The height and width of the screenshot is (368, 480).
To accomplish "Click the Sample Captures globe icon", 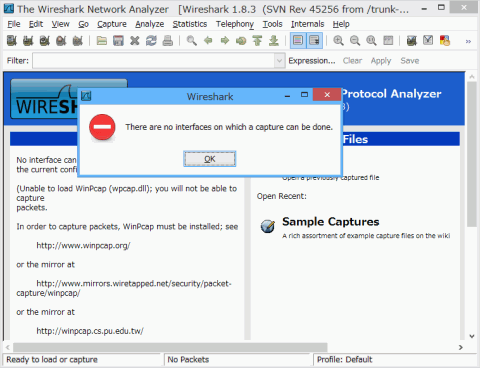I will [268, 226].
